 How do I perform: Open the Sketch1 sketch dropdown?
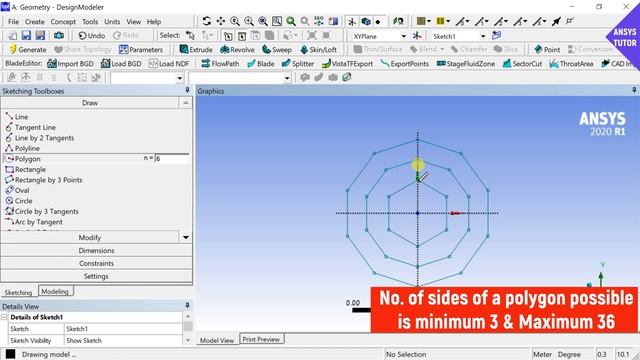(x=483, y=36)
